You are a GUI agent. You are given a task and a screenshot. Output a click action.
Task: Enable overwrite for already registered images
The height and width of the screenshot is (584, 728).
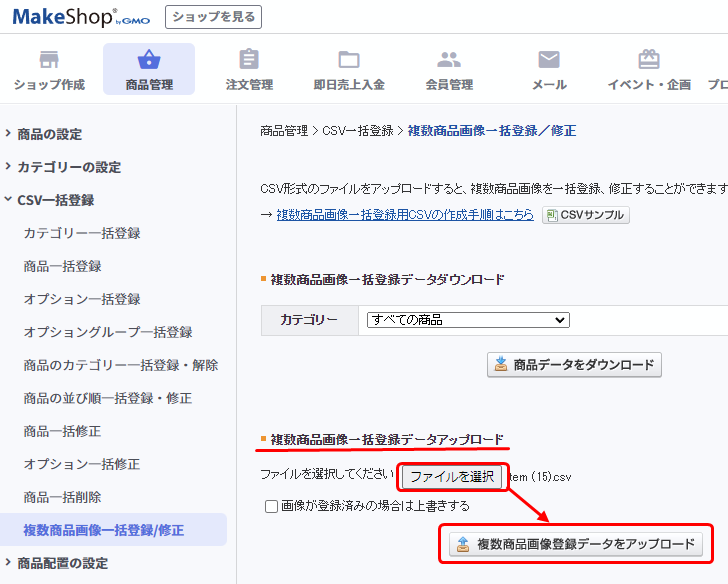(x=272, y=506)
